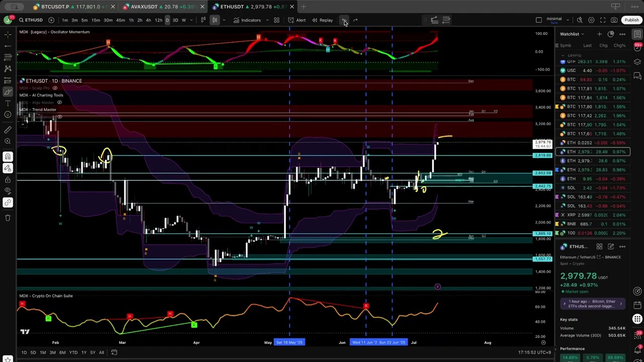
Task: Select the active Brush drawing tool
Action: click(8, 92)
